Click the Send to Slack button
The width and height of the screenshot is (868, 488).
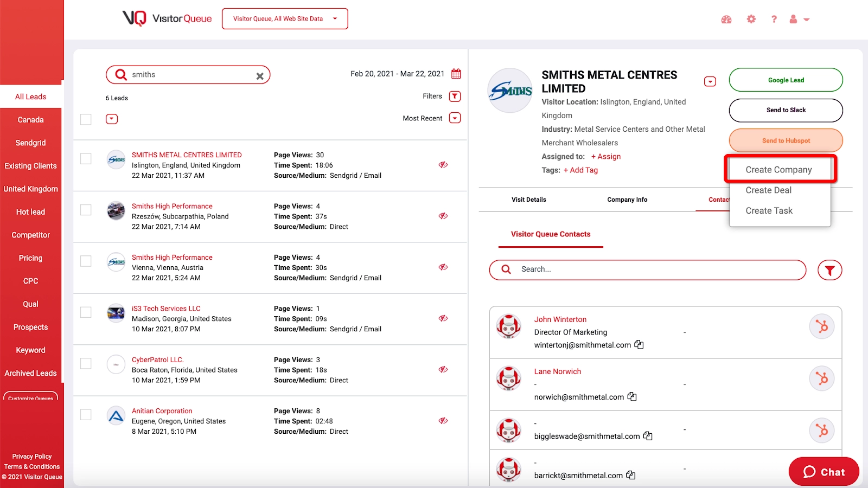tap(786, 110)
